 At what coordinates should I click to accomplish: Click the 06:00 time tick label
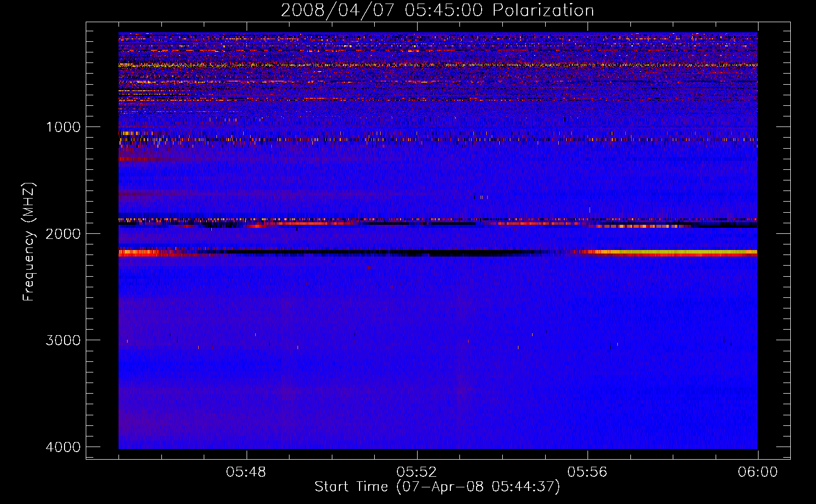click(757, 472)
